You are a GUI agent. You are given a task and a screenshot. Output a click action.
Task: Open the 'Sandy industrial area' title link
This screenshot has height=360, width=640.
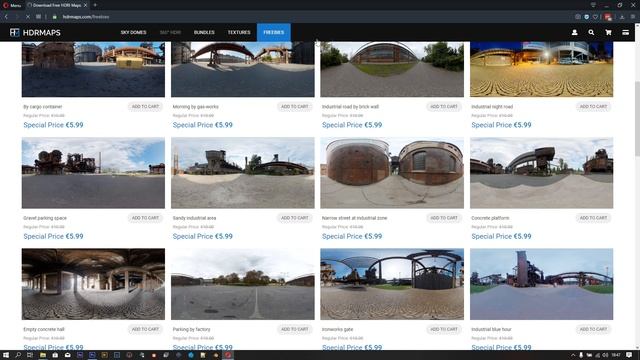tap(194, 218)
